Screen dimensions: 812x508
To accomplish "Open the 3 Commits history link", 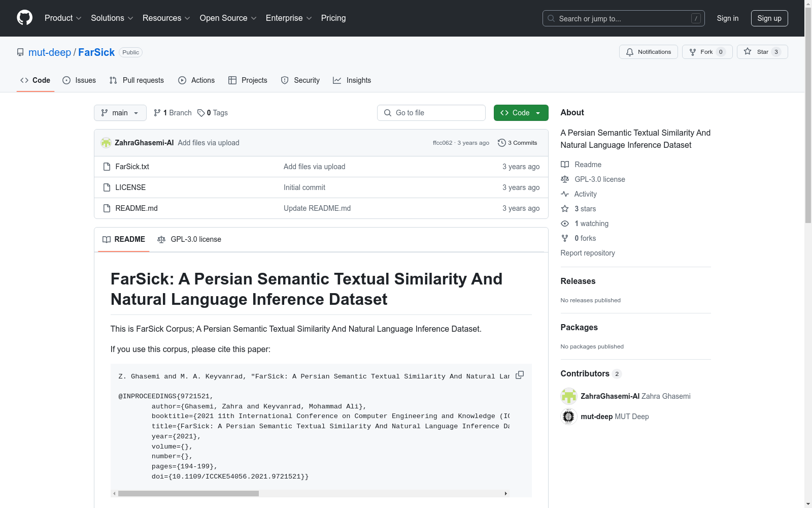I will click(x=518, y=143).
